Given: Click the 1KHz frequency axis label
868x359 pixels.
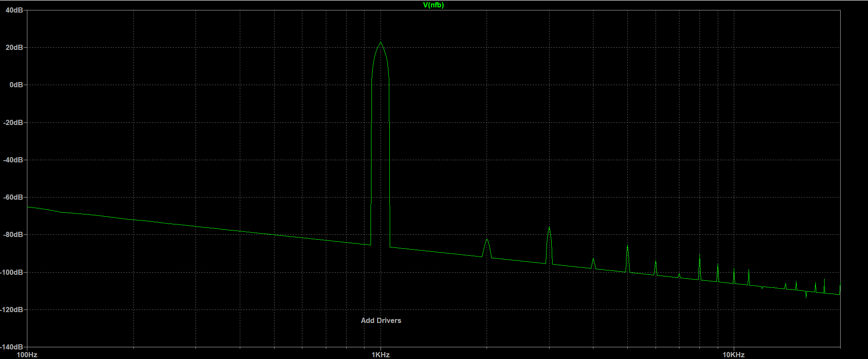Looking at the screenshot, I should click(381, 355).
